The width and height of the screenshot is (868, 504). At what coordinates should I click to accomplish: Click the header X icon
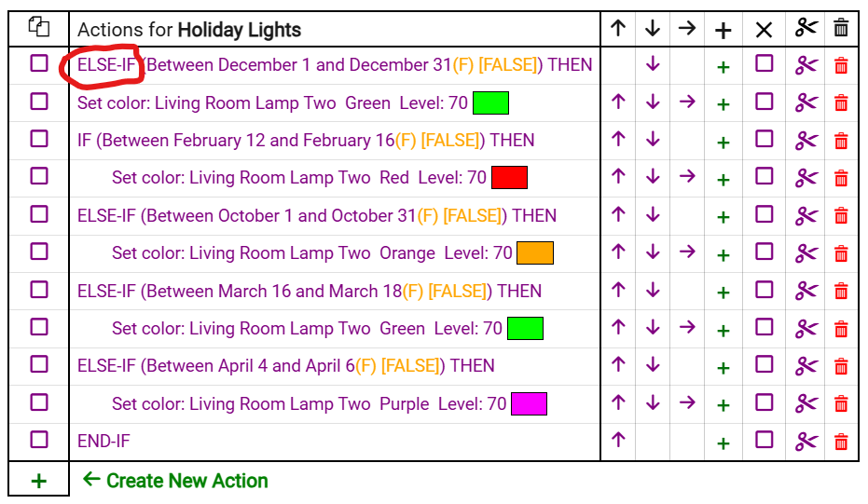[764, 29]
